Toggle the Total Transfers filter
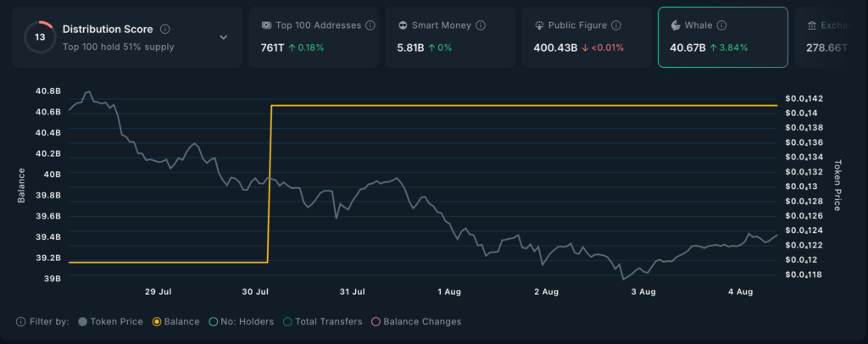Viewport: 868px width, 344px height. pyautogui.click(x=322, y=321)
